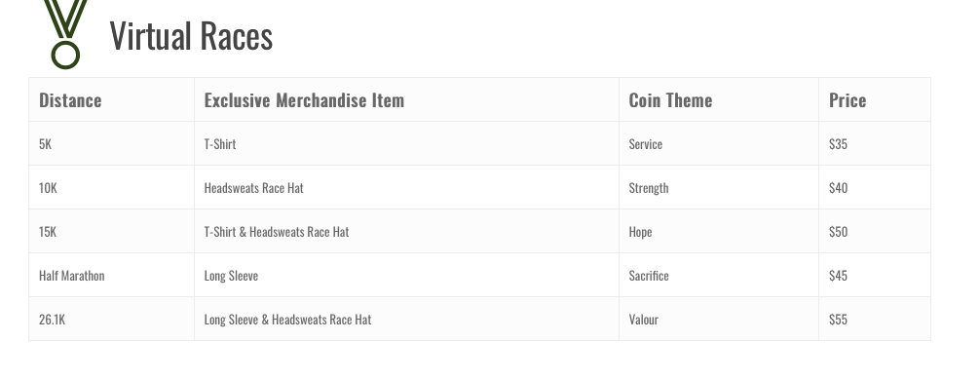Click the medal icon beside Virtual Races
980x379 pixels.
pos(65,34)
